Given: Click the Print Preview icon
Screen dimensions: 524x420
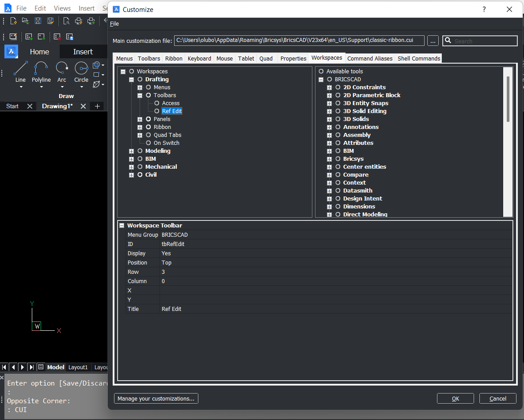Looking at the screenshot, I should tap(66, 21).
